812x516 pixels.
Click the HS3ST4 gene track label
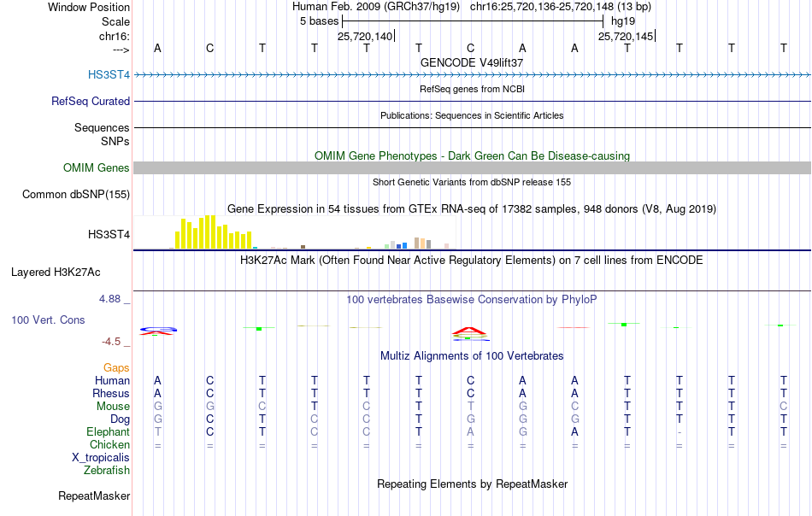(x=109, y=74)
